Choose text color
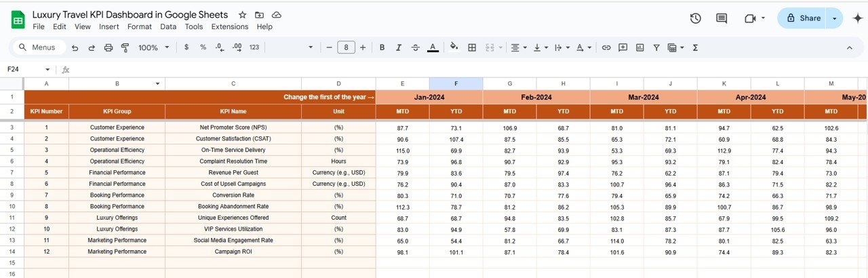 click(433, 47)
